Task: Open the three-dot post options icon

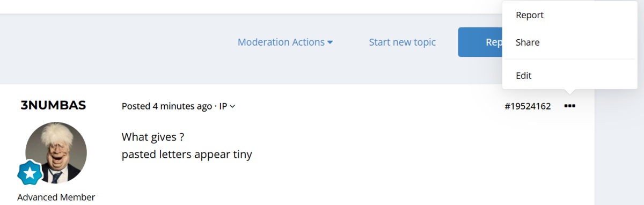Action: (x=570, y=106)
